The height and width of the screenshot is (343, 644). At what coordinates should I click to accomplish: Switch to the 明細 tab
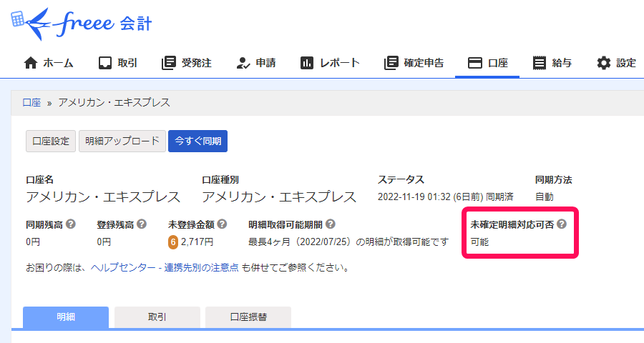coord(66,317)
